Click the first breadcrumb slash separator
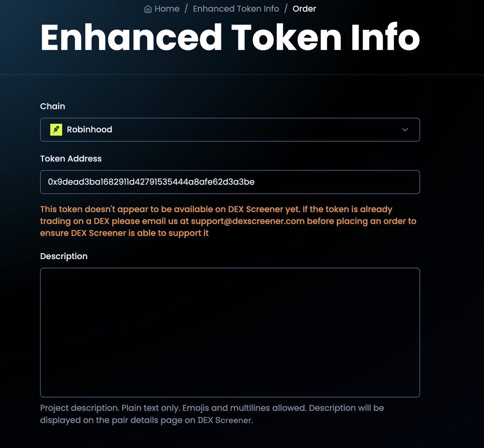This screenshot has height=448, width=484. pyautogui.click(x=186, y=9)
